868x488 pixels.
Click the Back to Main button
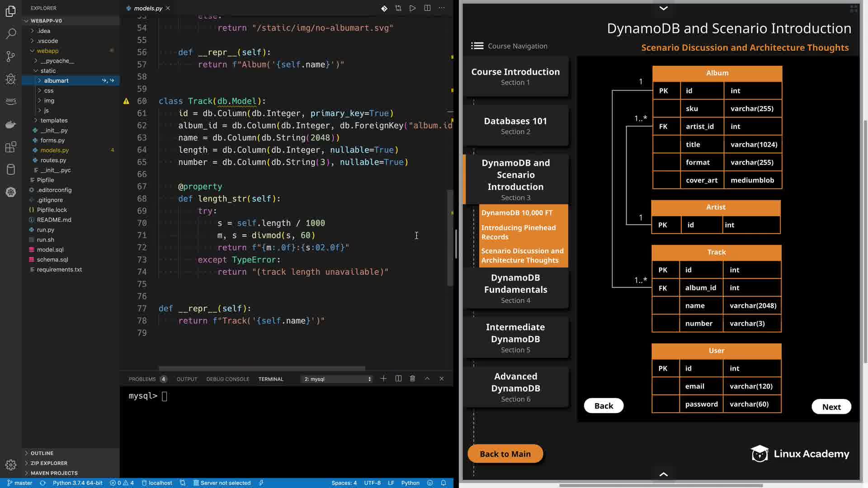tap(505, 454)
